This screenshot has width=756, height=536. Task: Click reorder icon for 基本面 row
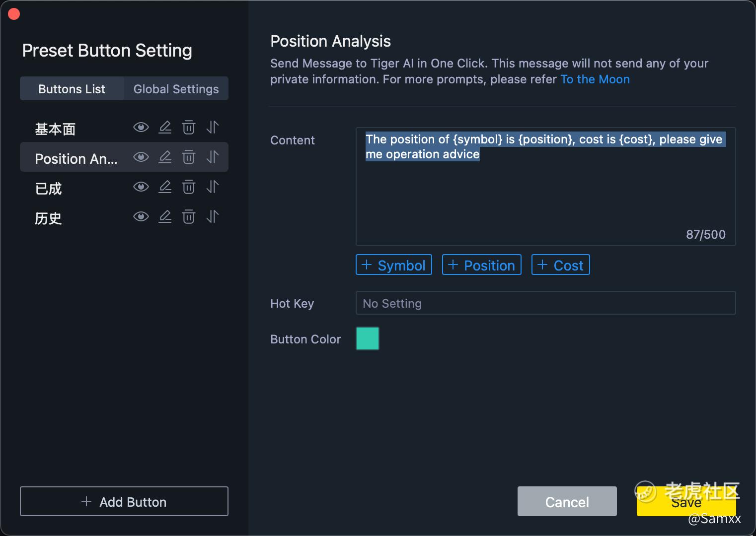pos(213,128)
